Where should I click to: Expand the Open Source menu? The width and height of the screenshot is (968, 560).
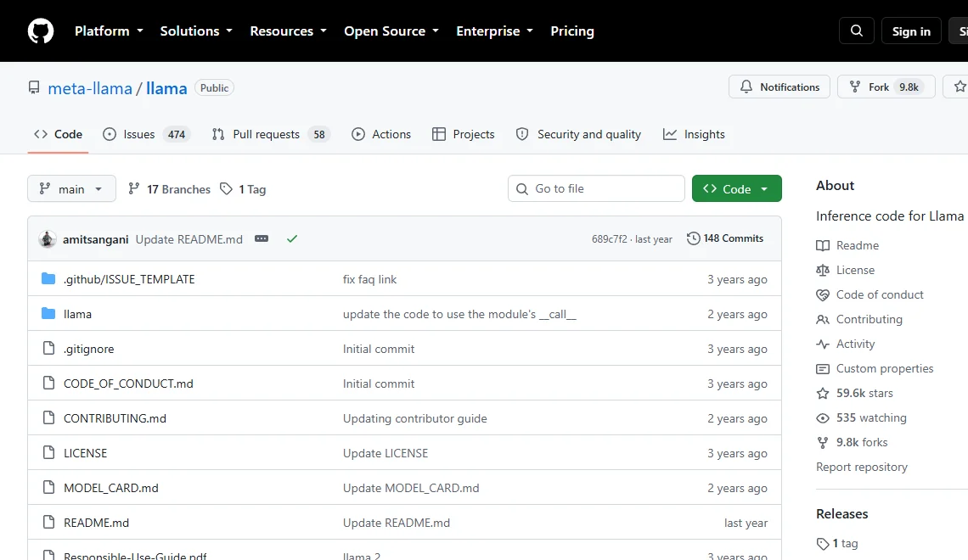pyautogui.click(x=391, y=31)
